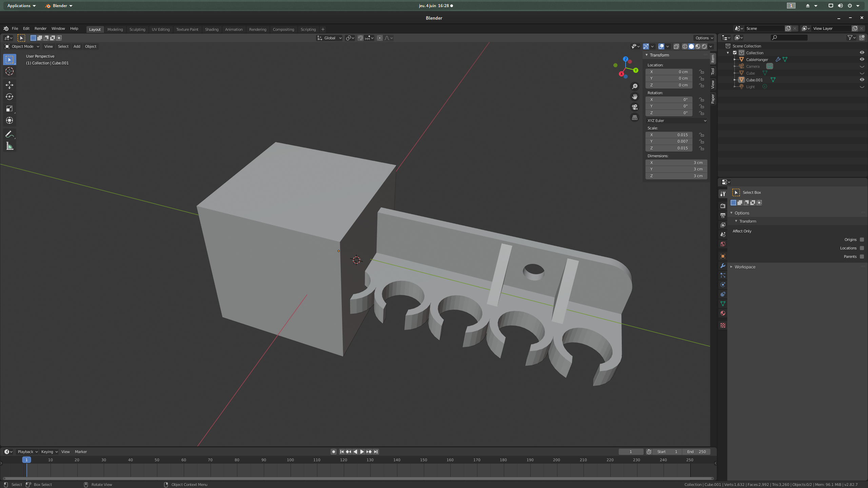Toggle camera view in viewport
Image resolution: width=868 pixels, height=488 pixels.
point(635,107)
